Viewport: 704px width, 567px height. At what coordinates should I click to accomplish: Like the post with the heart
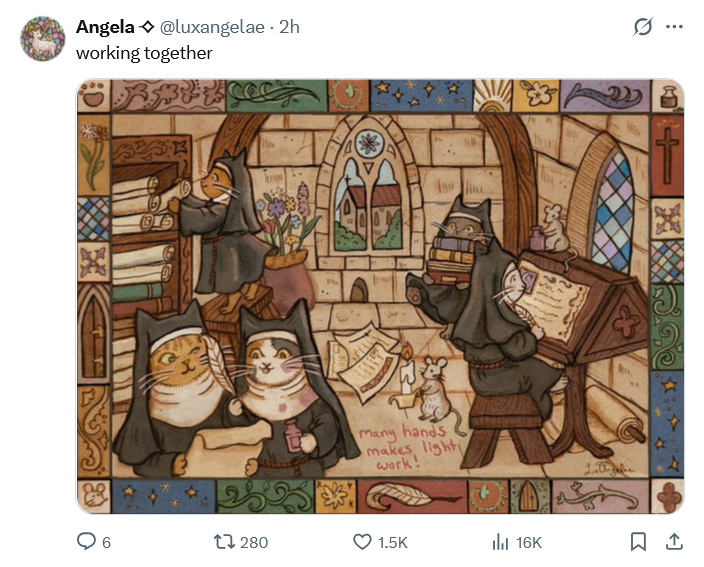(363, 542)
